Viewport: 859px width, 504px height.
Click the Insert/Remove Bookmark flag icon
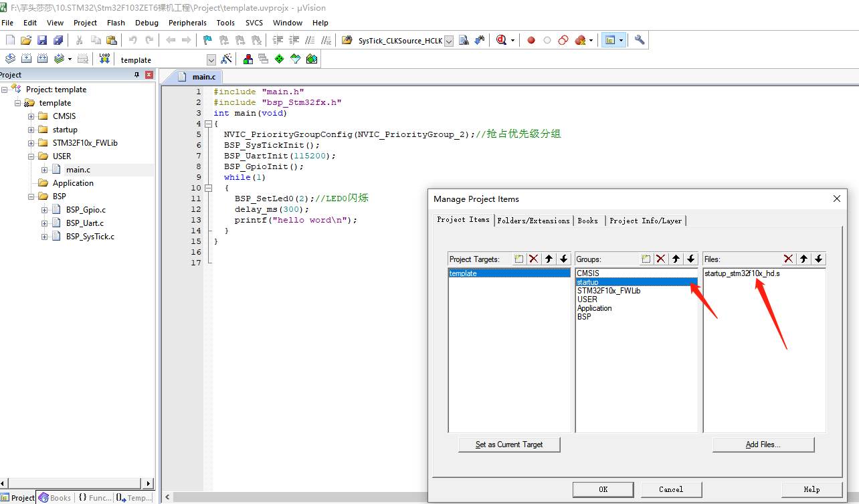point(207,40)
